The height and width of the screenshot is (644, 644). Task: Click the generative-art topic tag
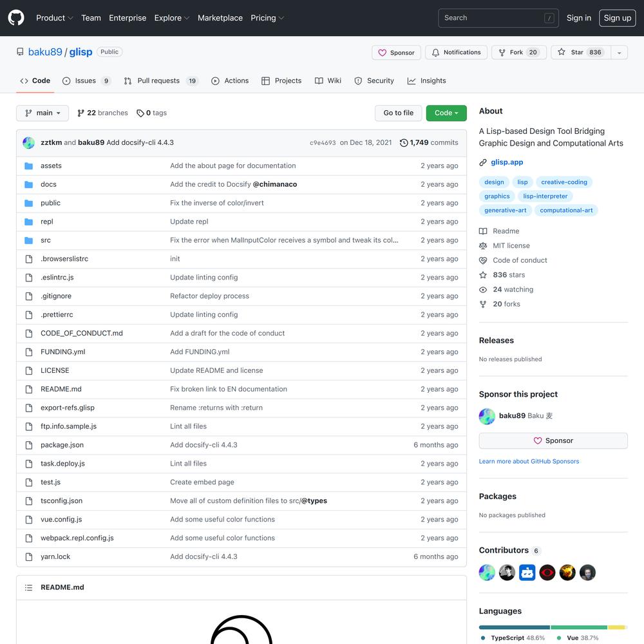coord(505,211)
